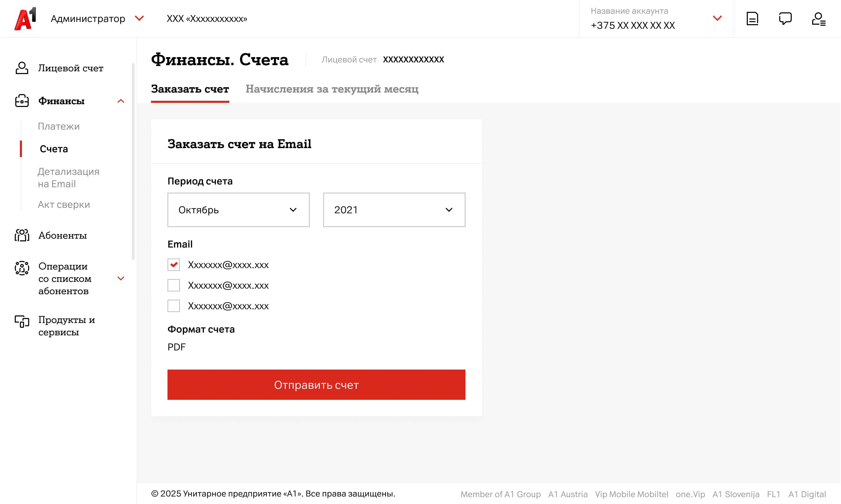Open the user profile icon
This screenshot has height=504, width=841.
tap(819, 19)
